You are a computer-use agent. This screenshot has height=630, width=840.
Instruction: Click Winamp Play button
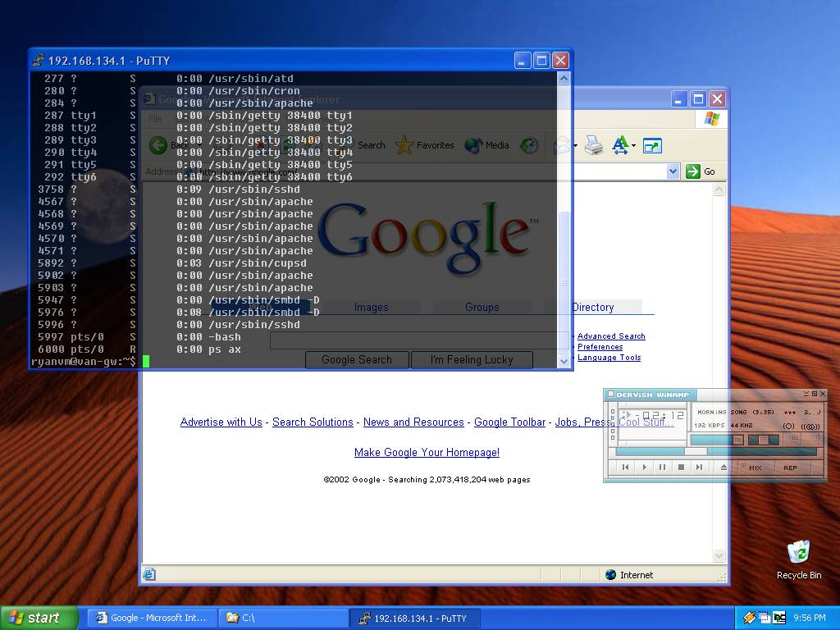point(645,467)
